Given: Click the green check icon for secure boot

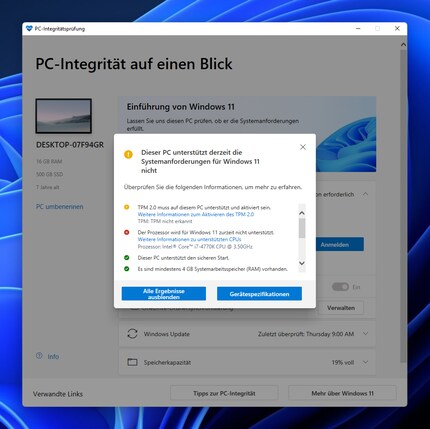Looking at the screenshot, I should click(127, 257).
